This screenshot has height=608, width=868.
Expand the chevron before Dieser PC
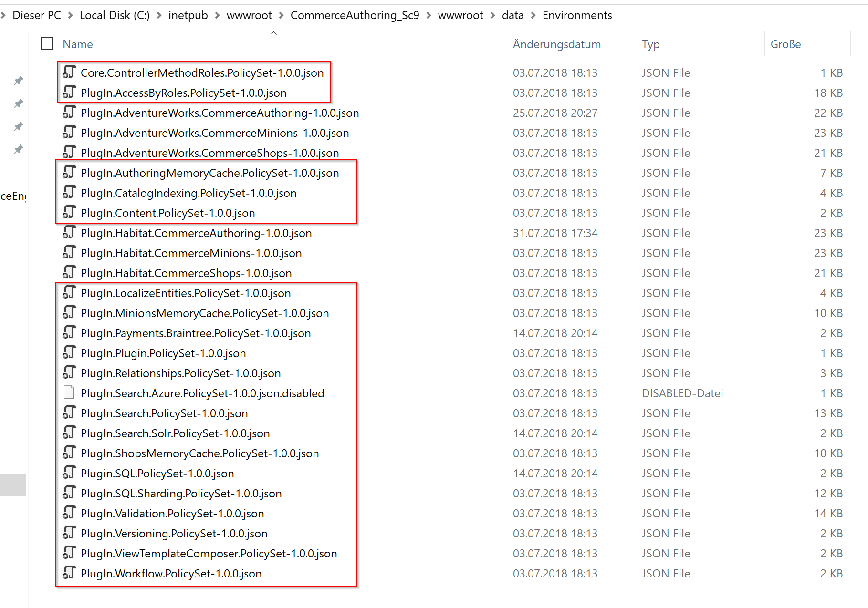pyautogui.click(x=3, y=15)
